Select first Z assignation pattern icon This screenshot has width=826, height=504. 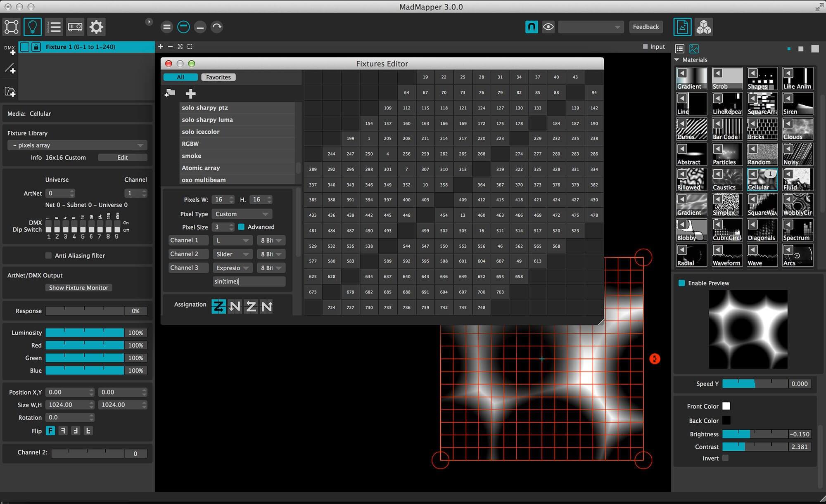[218, 306]
